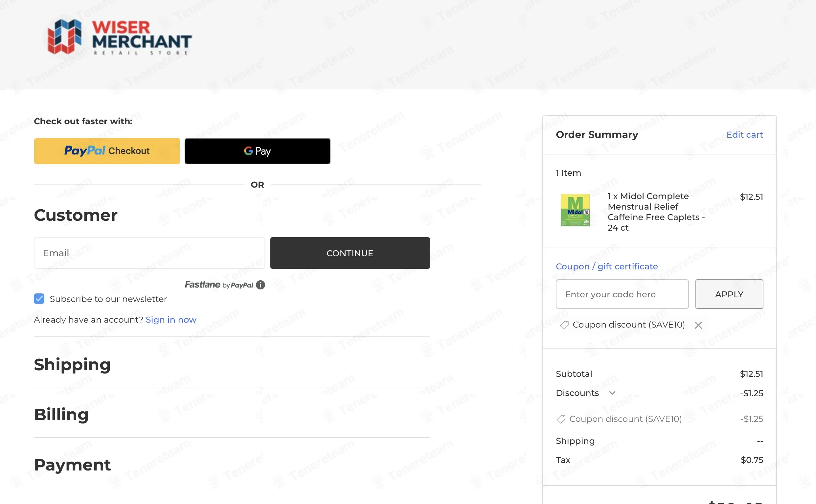The width and height of the screenshot is (816, 504).
Task: Pay using the Google Pay button
Action: [x=258, y=151]
